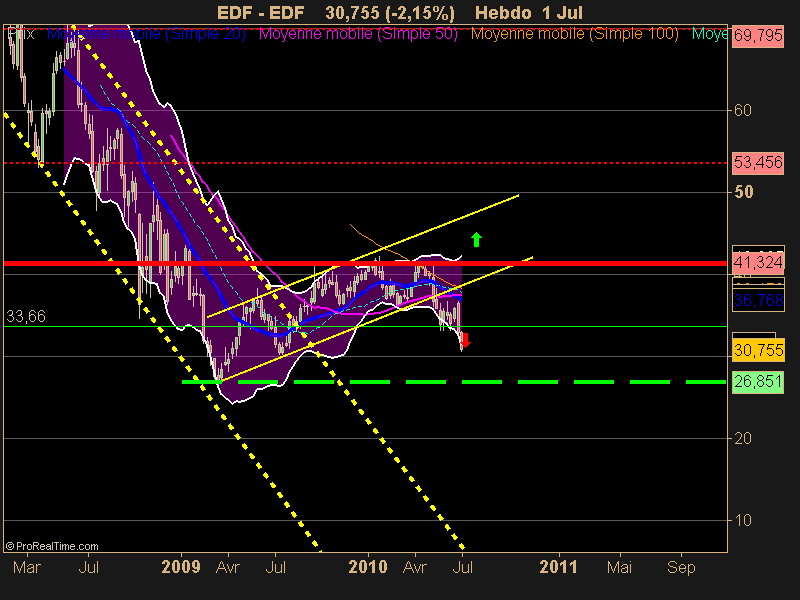Click the 'Mai' label on the time axis

click(x=619, y=567)
